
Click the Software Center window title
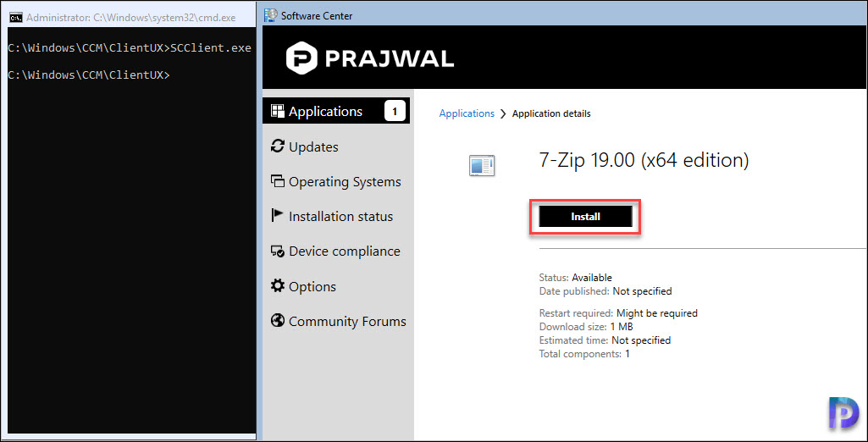[317, 16]
